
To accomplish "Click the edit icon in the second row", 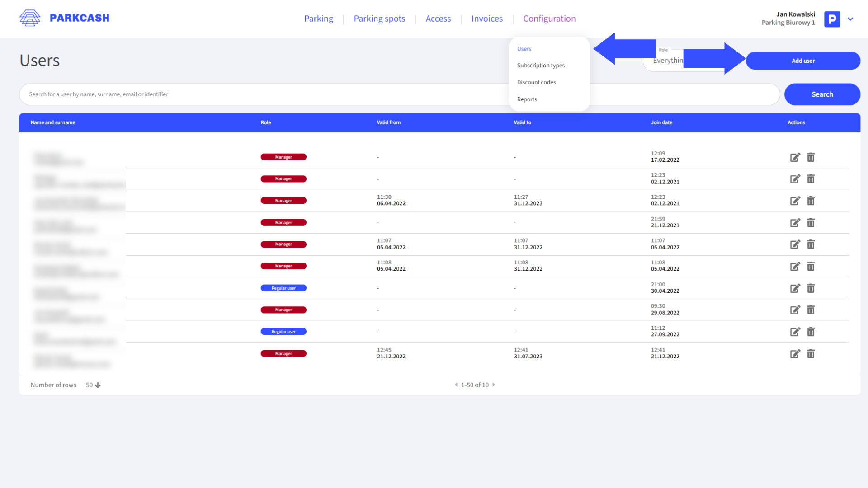I will [795, 179].
